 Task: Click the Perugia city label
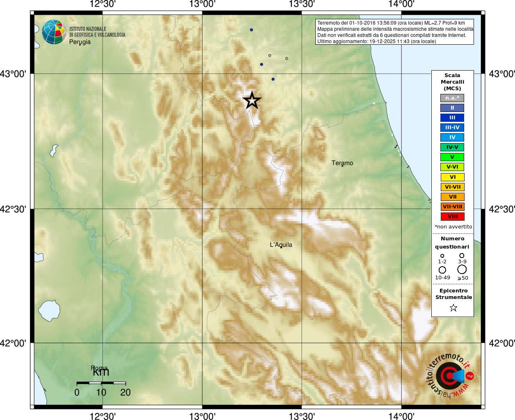point(80,42)
